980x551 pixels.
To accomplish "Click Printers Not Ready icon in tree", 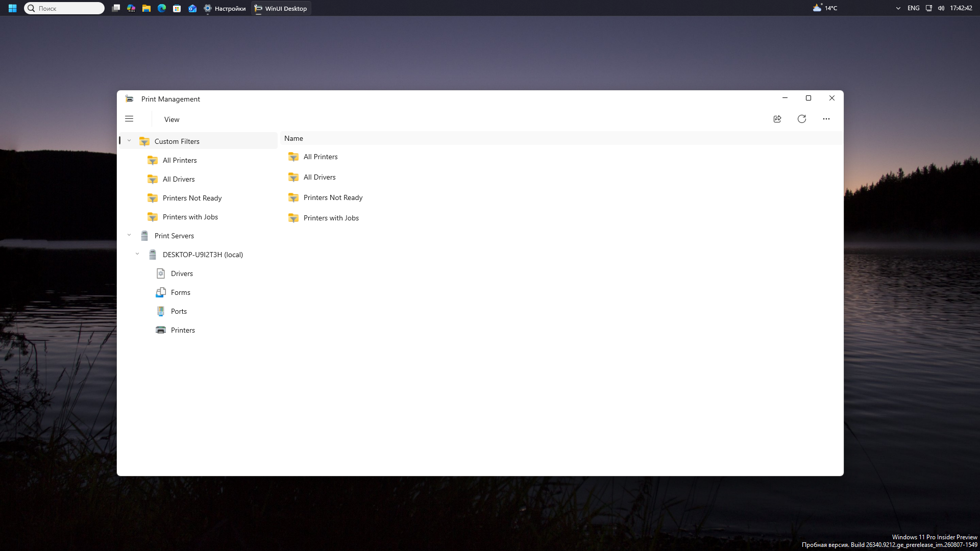I will (x=153, y=198).
